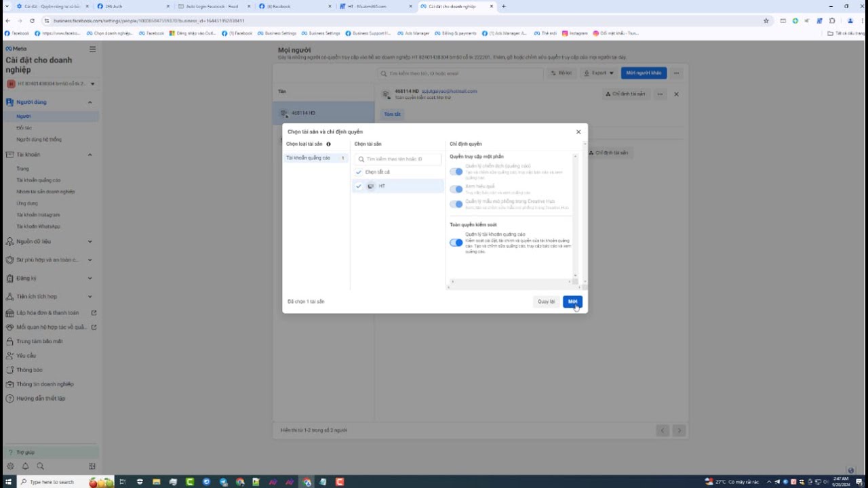Toggle Xem hiệu quả permission switch
Image resolution: width=868 pixels, height=488 pixels.
456,189
